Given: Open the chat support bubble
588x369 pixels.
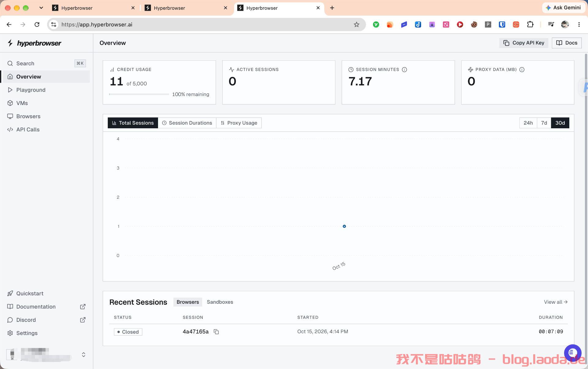Looking at the screenshot, I should click(x=573, y=353).
